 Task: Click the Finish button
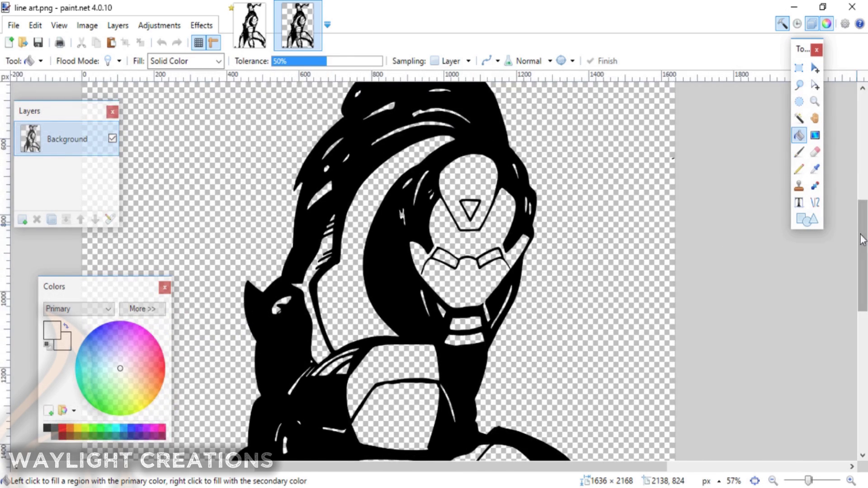click(602, 61)
